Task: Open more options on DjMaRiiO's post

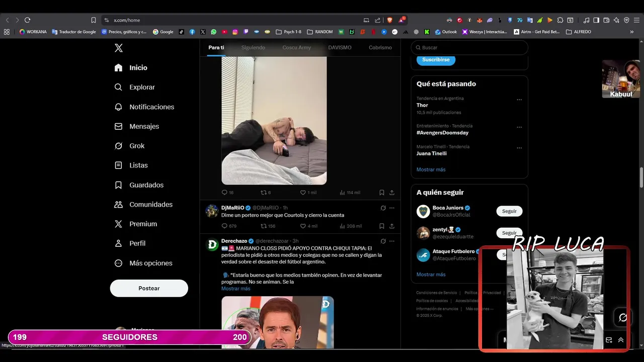Action: point(392,208)
